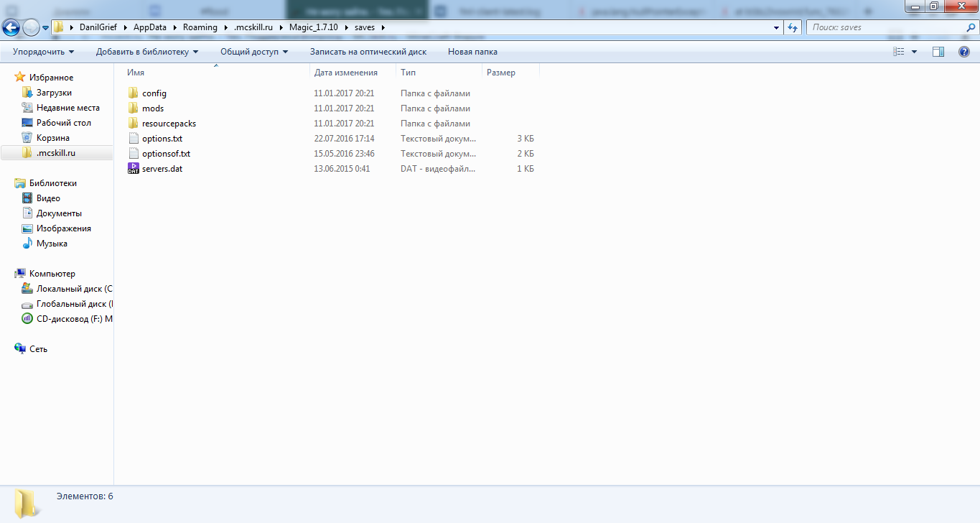Image resolution: width=980 pixels, height=523 pixels.
Task: Click 'Roaming' in the address path
Action: [x=200, y=27]
